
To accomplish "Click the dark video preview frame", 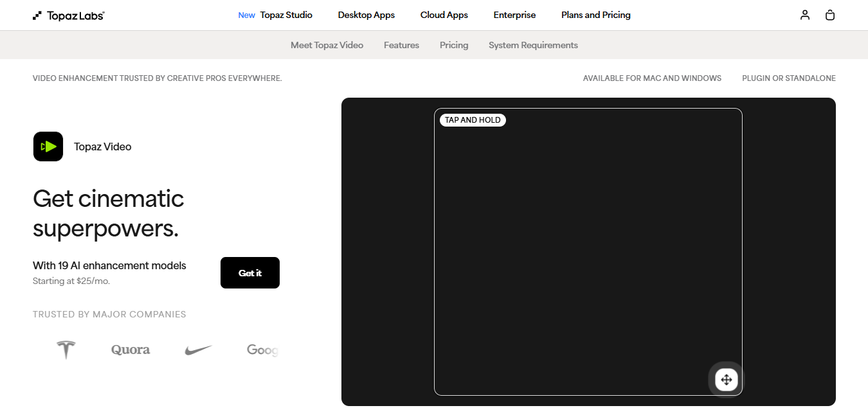I will pos(588,252).
